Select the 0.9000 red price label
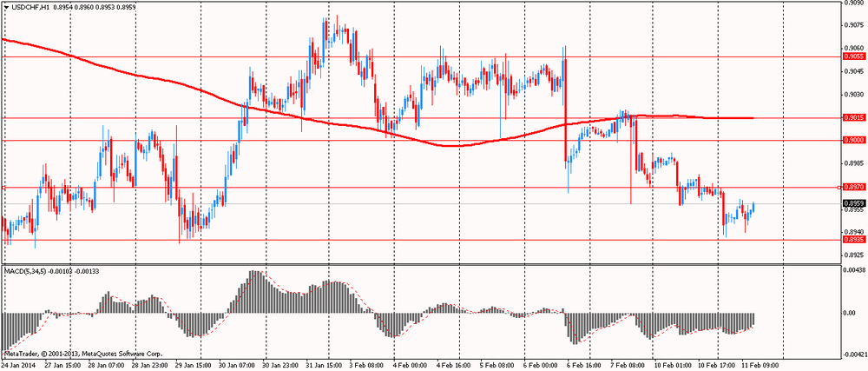The image size is (868, 371). coord(852,140)
